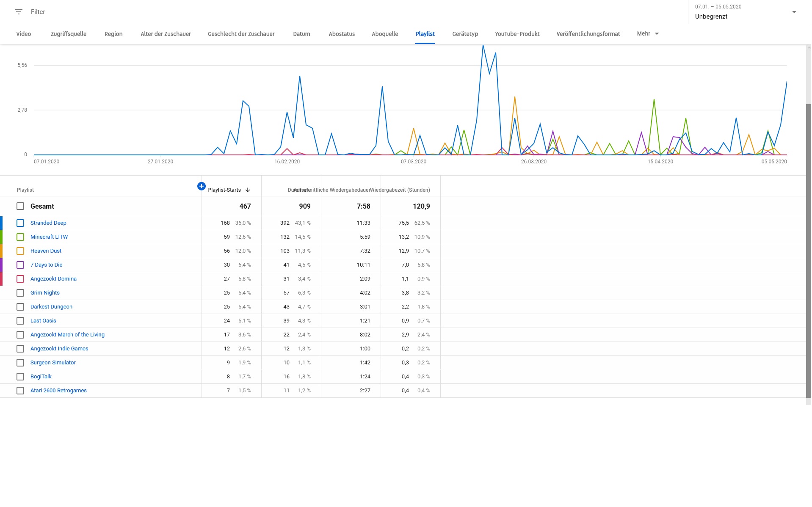The width and height of the screenshot is (812, 507).
Task: Select the Gerätetyp tab
Action: (465, 34)
